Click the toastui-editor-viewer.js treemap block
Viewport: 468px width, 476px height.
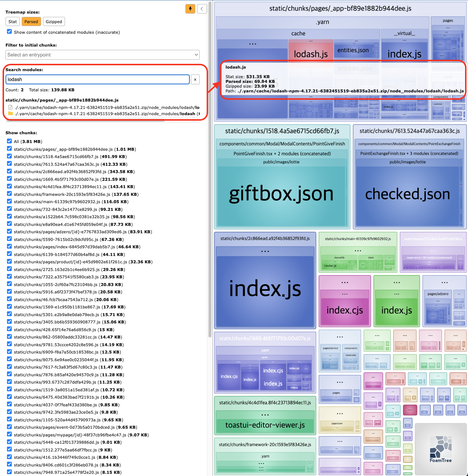[265, 425]
